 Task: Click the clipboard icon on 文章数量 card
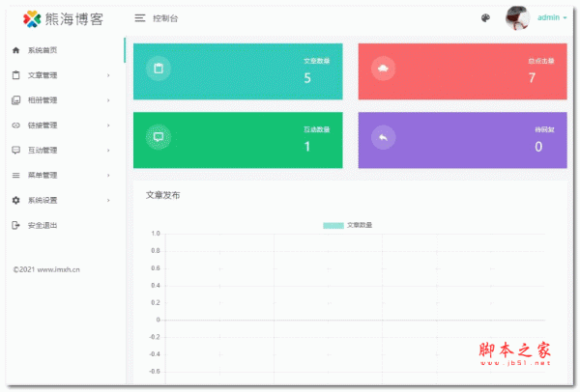(159, 69)
